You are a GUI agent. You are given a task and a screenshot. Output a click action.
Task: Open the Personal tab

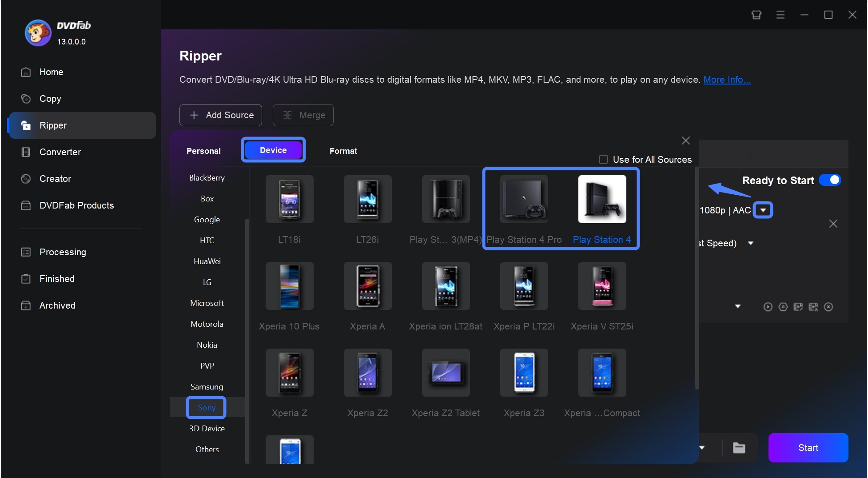(203, 151)
